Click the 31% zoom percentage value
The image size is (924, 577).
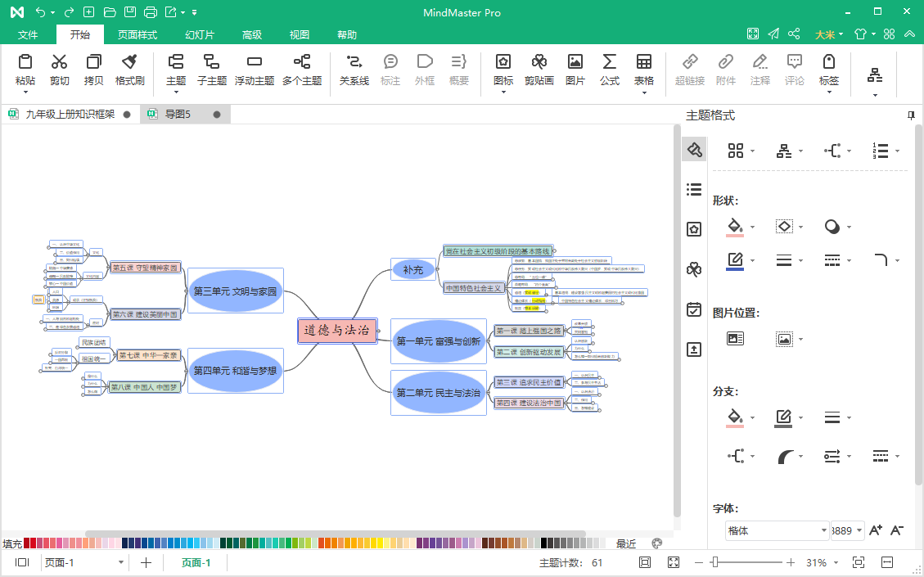[x=816, y=562]
